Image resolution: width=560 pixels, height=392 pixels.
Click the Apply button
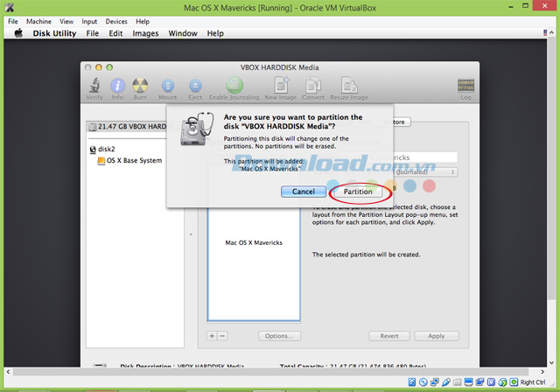[437, 336]
